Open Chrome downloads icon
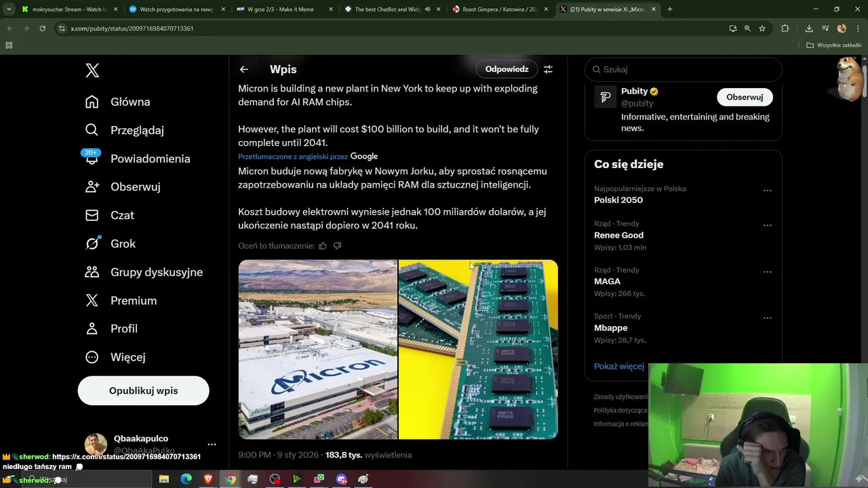Viewport: 868px width, 488px height. tap(809, 28)
